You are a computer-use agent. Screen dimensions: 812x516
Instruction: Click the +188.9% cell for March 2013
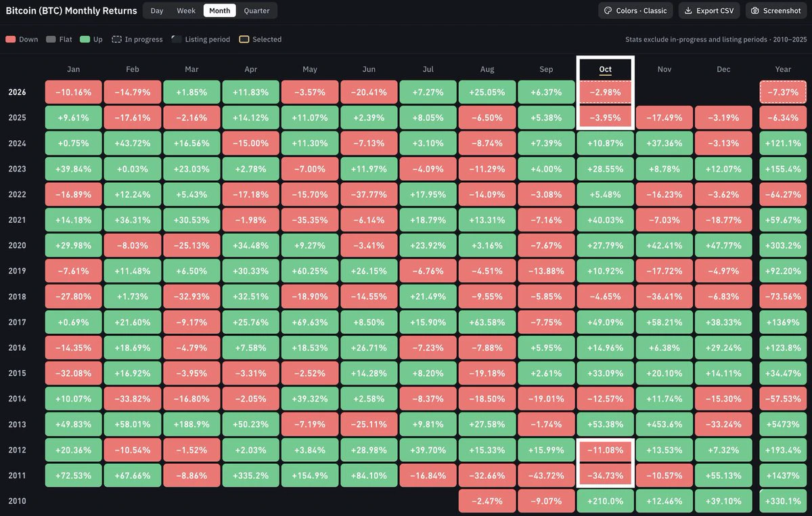[x=191, y=425]
